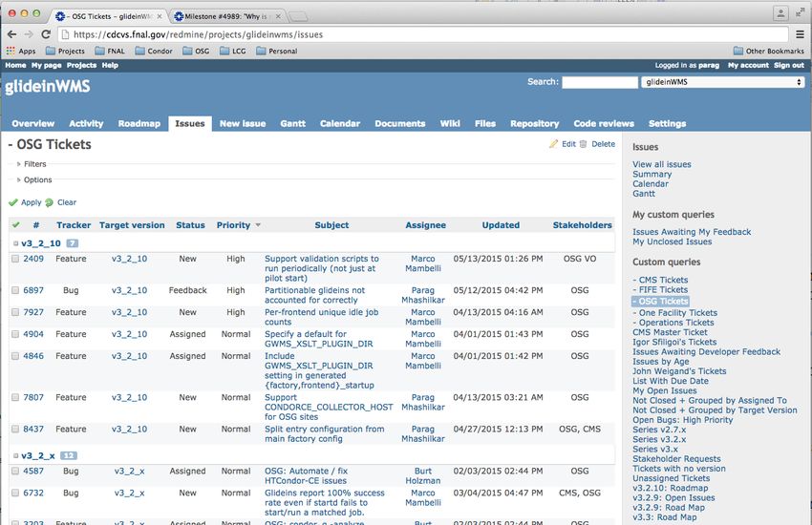Image resolution: width=812 pixels, height=525 pixels.
Task: Select checkbox for issue 7927
Action: [15, 312]
